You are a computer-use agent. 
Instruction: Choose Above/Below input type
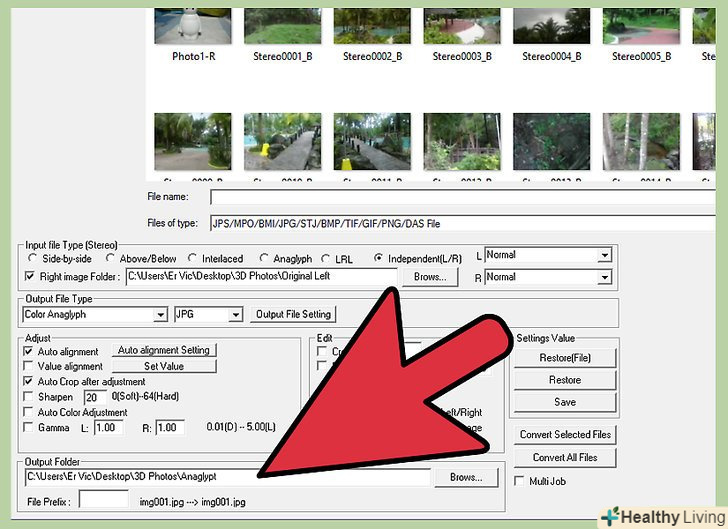110,258
